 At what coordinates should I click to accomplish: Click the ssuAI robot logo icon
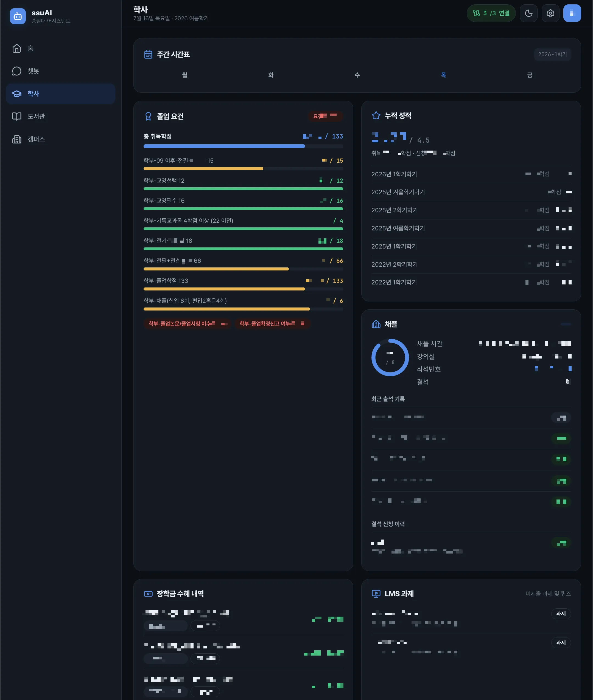coord(18,16)
